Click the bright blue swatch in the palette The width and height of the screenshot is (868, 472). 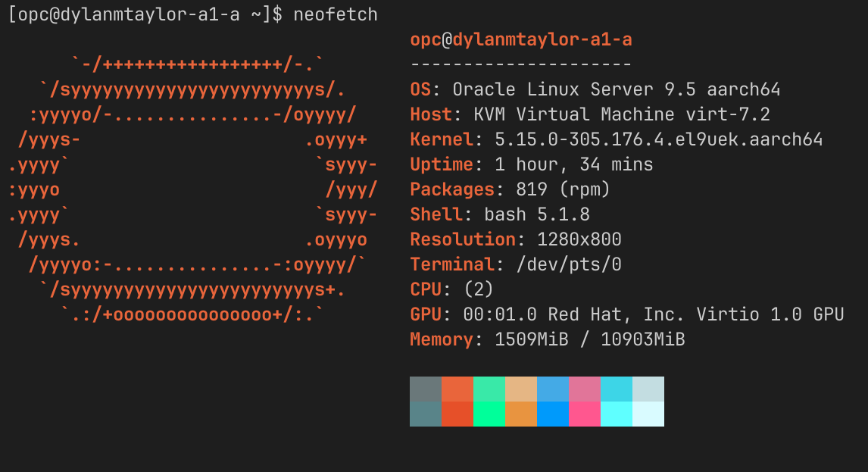[553, 414]
